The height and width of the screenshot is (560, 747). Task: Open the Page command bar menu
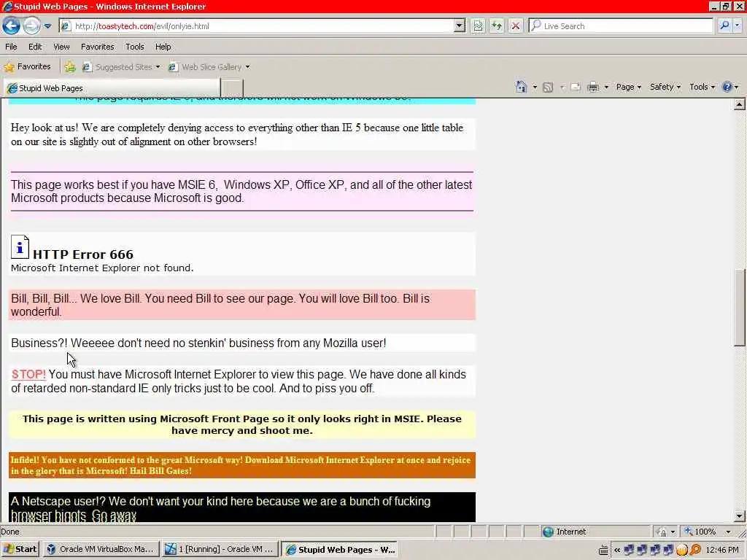(628, 87)
